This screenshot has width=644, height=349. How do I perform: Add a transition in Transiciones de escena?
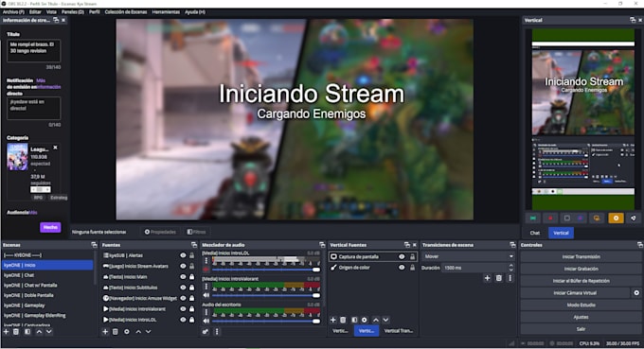[x=487, y=278]
